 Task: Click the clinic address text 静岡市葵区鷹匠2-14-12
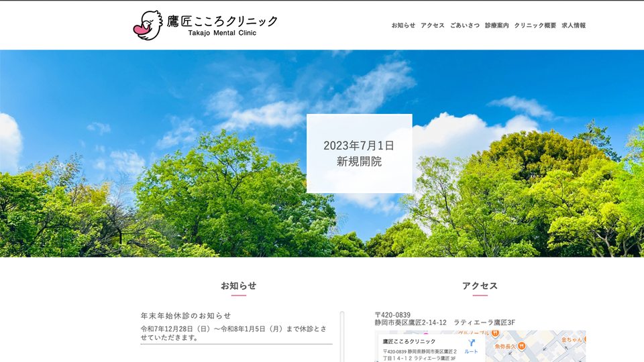pyautogui.click(x=411, y=322)
